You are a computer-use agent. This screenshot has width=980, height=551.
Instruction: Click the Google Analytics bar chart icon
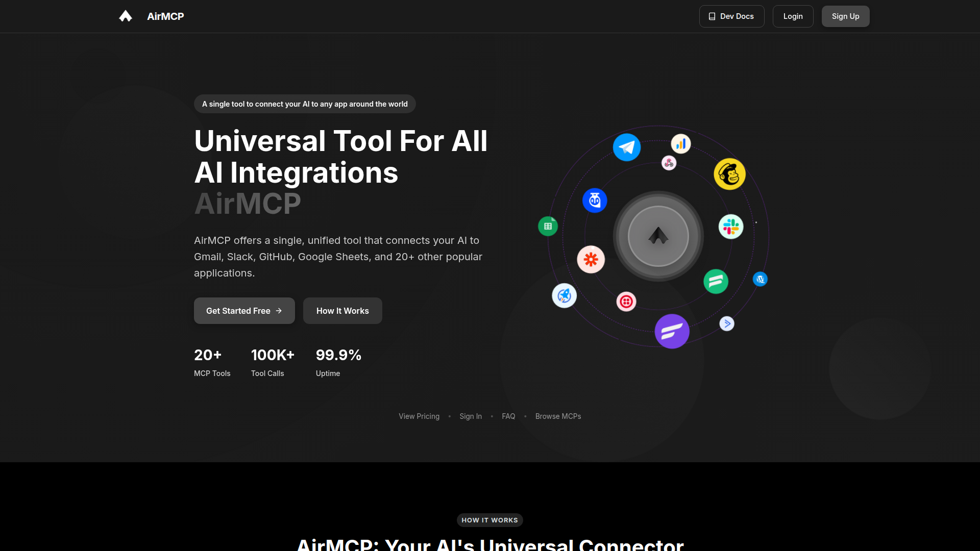pos(681,144)
